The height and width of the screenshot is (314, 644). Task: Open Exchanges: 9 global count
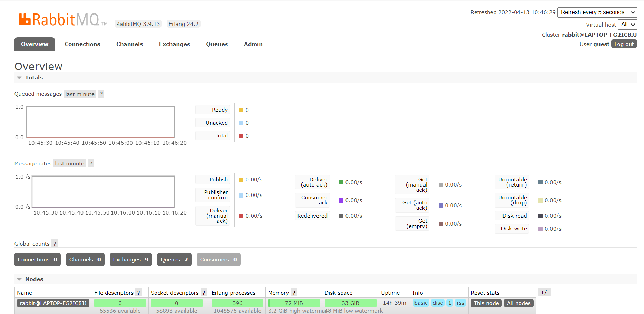(131, 259)
